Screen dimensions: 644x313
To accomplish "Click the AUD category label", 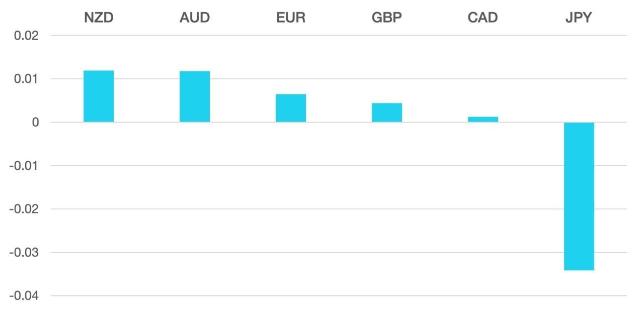I will (x=195, y=18).
